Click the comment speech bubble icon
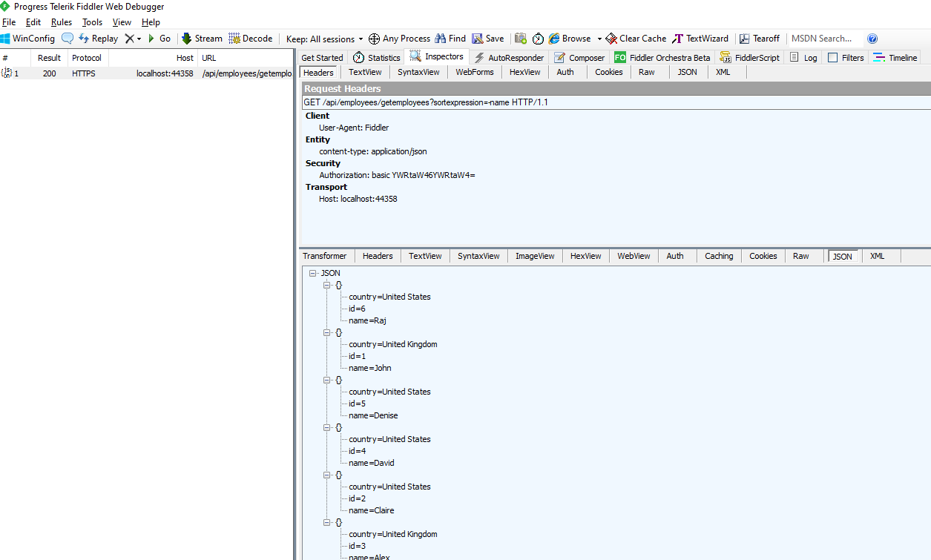Image resolution: width=931 pixels, height=560 pixels. (x=68, y=39)
